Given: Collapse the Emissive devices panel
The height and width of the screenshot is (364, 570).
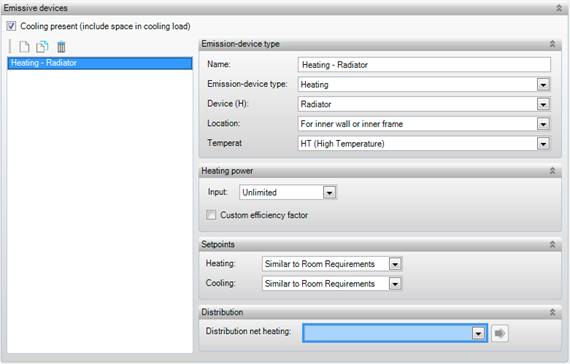Looking at the screenshot, I should pos(559,8).
